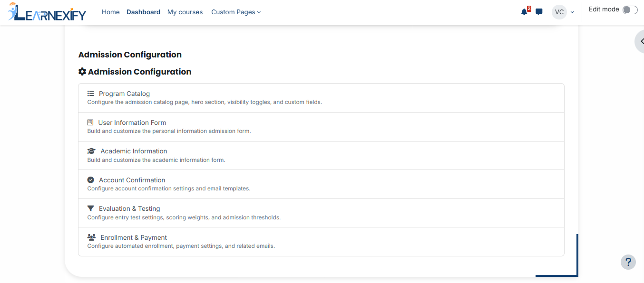
Task: Select the Dashboard nav item
Action: click(x=143, y=12)
